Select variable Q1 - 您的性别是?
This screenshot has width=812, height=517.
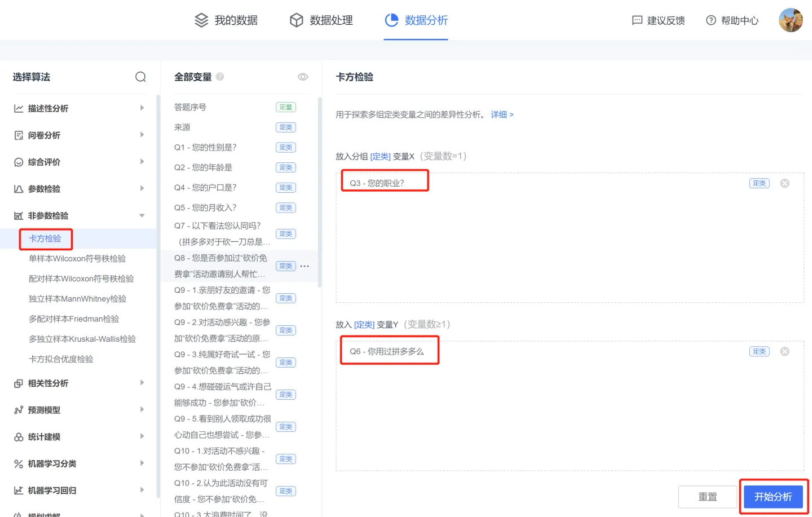[205, 147]
